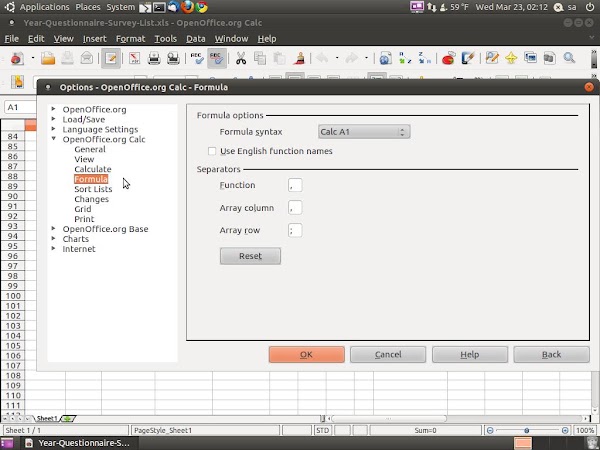Expand the OpenOffice.org tree node

click(54, 109)
